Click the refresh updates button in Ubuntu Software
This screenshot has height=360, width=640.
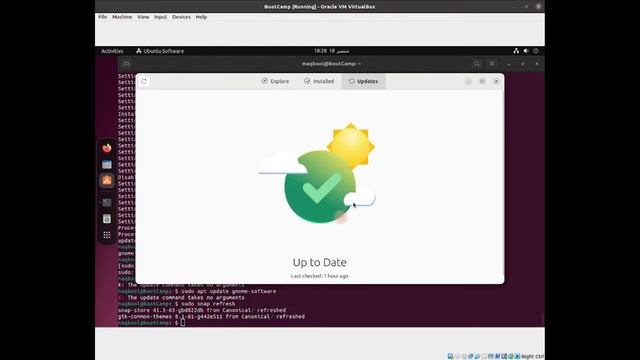click(x=144, y=81)
